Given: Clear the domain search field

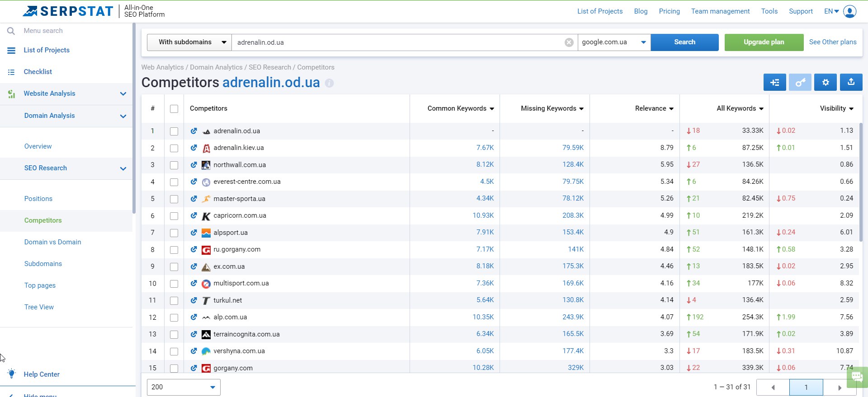Looking at the screenshot, I should click(x=569, y=42).
